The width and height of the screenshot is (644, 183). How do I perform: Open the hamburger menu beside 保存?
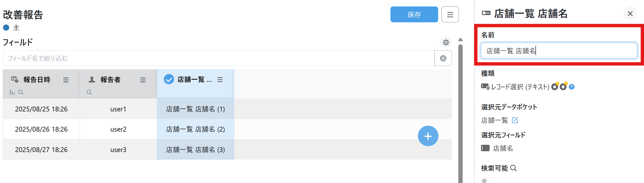click(x=450, y=15)
